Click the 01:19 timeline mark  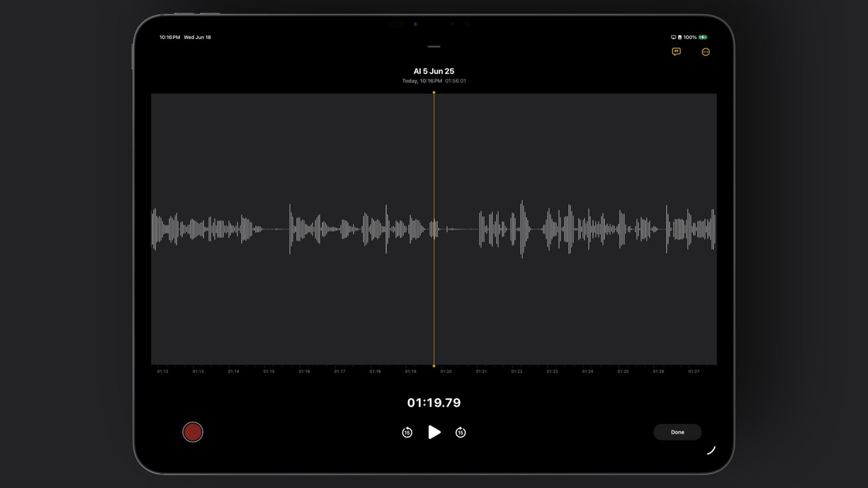click(410, 372)
